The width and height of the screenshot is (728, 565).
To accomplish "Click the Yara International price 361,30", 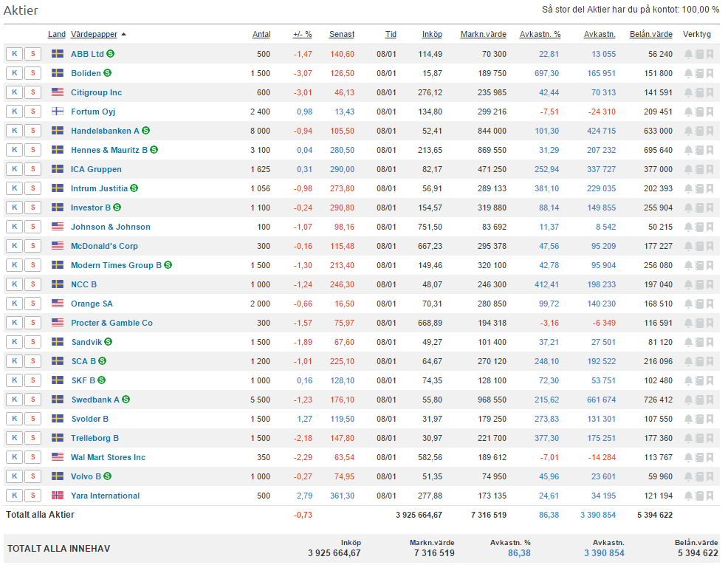I will point(342,496).
